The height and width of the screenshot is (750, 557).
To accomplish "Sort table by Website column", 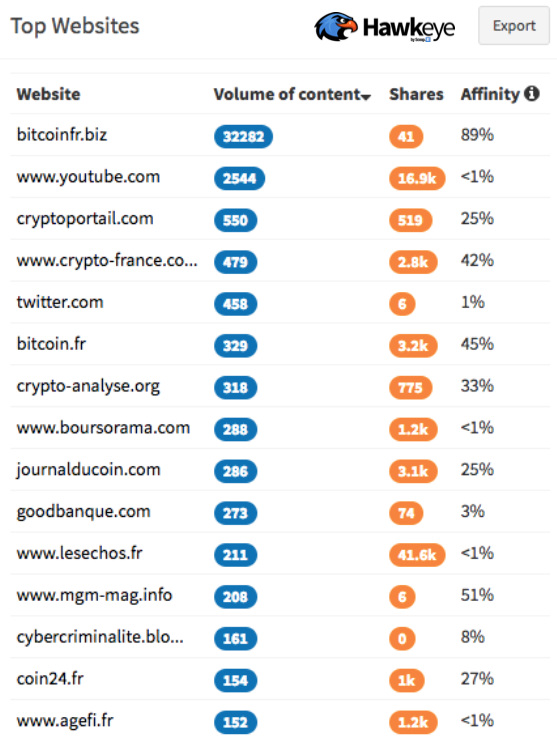I will click(48, 94).
